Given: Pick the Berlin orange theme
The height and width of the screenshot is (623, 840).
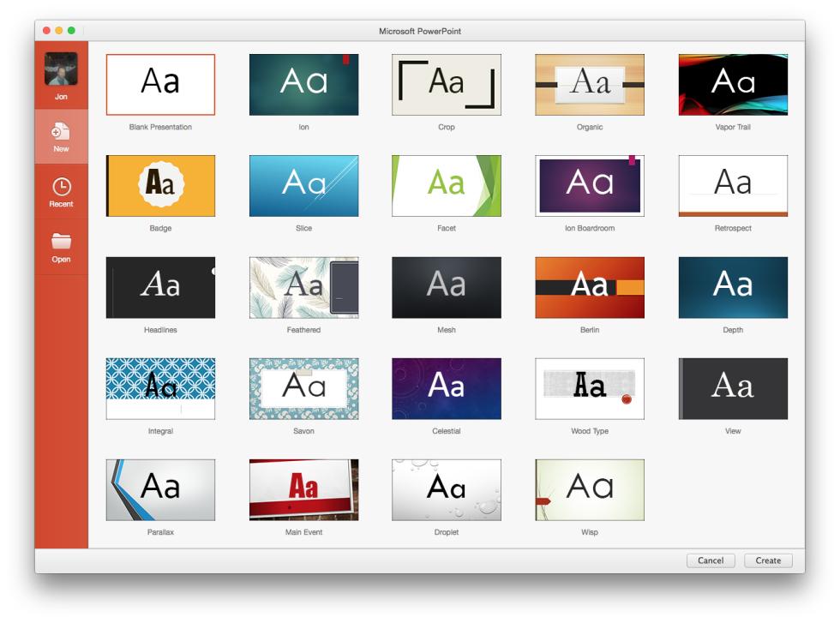Looking at the screenshot, I should (590, 287).
